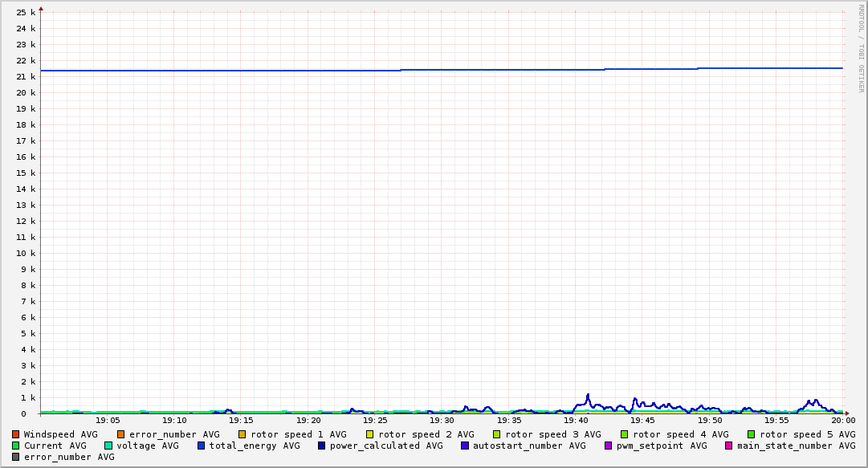Click the 19:45 time axis label
This screenshot has width=868, height=468.
642,421
